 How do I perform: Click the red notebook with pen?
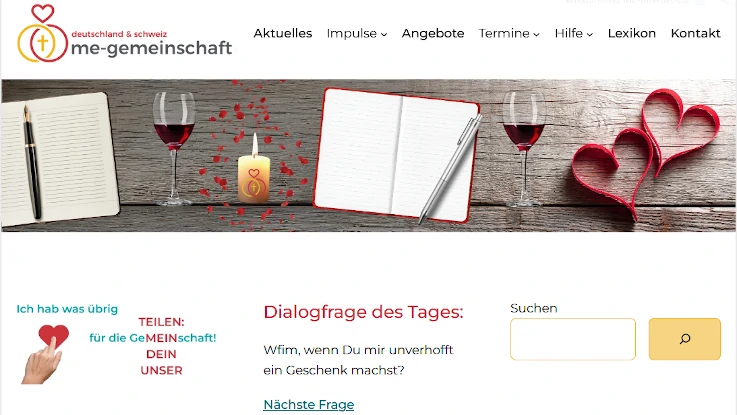(x=398, y=156)
